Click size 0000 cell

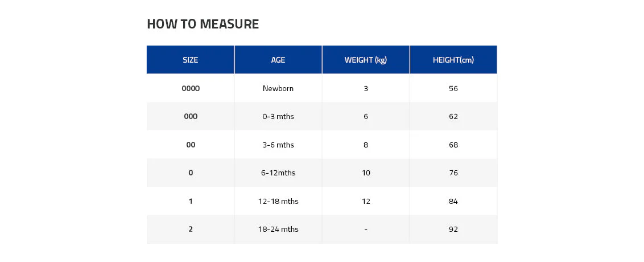click(x=191, y=88)
